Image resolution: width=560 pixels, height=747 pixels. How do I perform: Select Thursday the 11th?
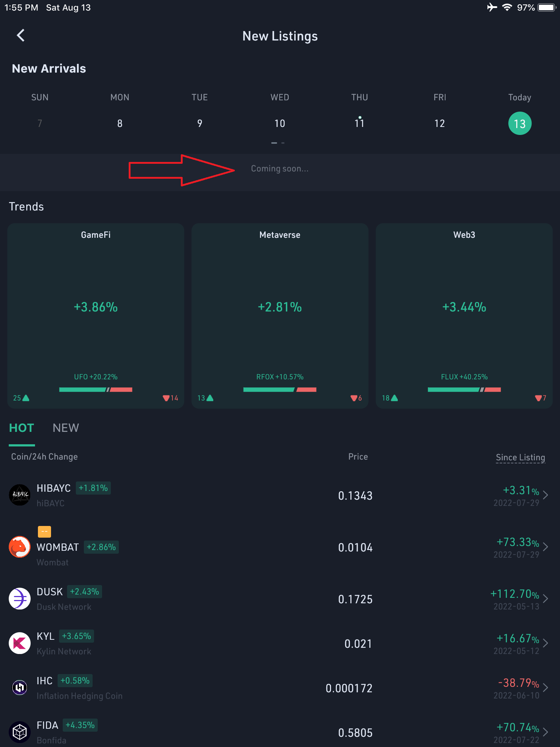(359, 123)
